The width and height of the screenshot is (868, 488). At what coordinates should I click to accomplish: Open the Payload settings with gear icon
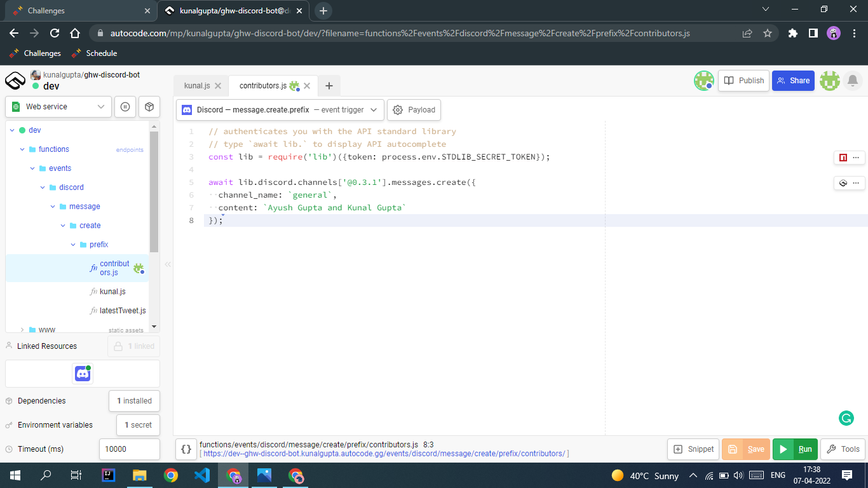[414, 109]
